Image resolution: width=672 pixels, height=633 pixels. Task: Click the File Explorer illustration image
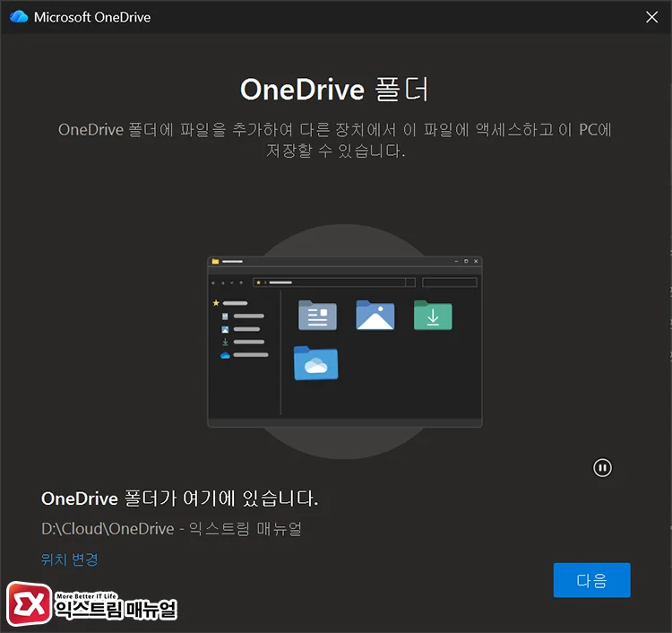point(345,342)
